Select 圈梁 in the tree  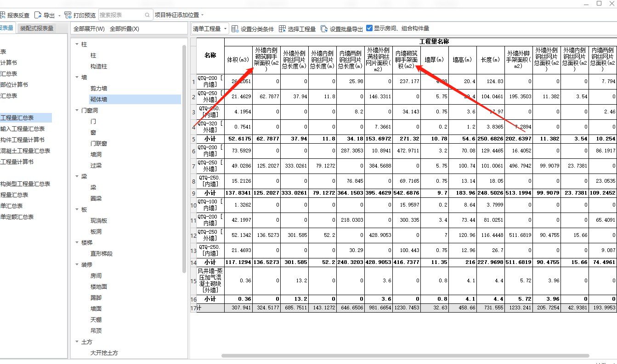pos(96,199)
